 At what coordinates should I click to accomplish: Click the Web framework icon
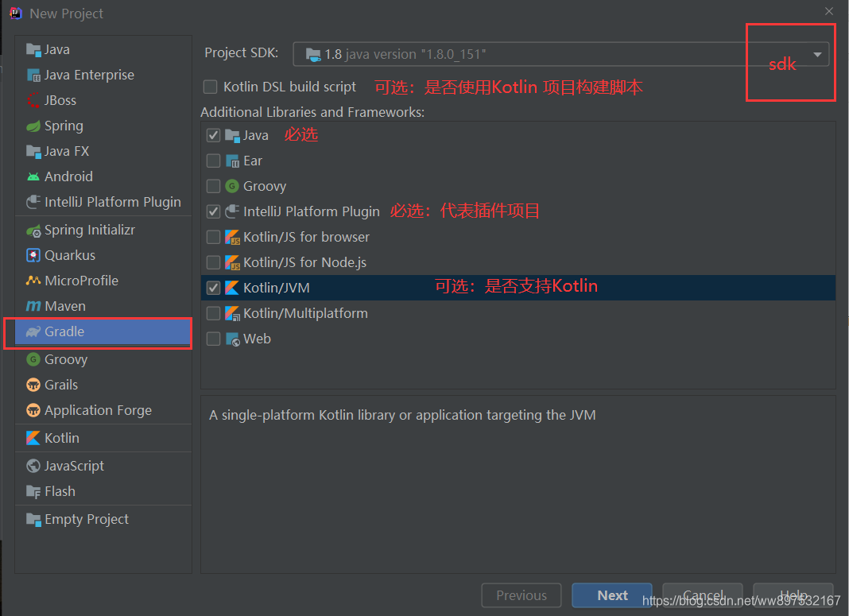pyautogui.click(x=232, y=339)
